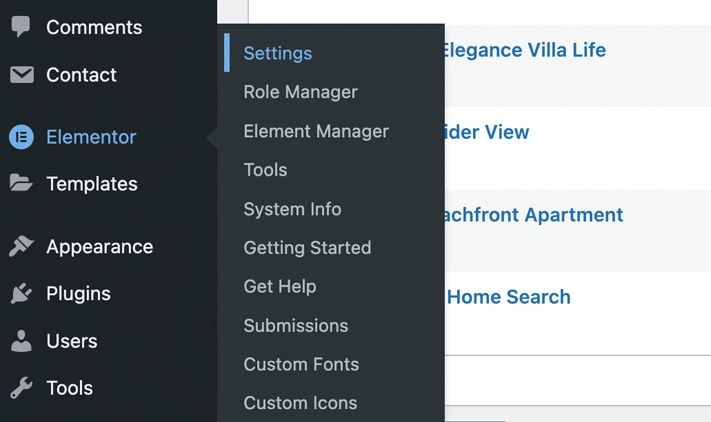
Task: Choose Tools in the Elementor flyout
Action: point(265,170)
